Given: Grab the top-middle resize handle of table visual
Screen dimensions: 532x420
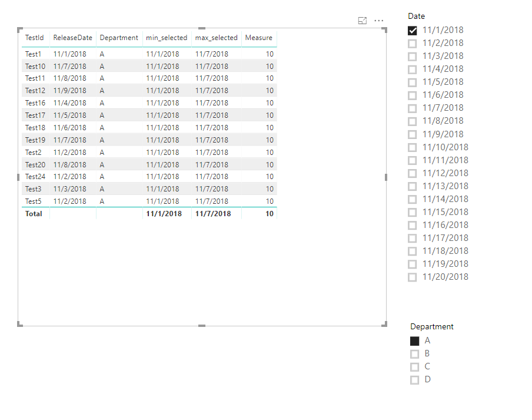Looking at the screenshot, I should [202, 28].
